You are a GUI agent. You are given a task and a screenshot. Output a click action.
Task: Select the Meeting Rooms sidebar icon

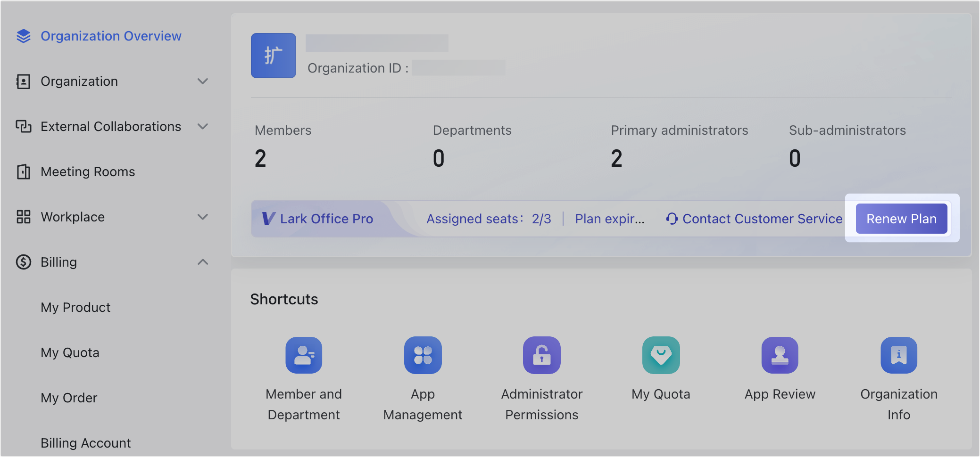click(x=23, y=171)
